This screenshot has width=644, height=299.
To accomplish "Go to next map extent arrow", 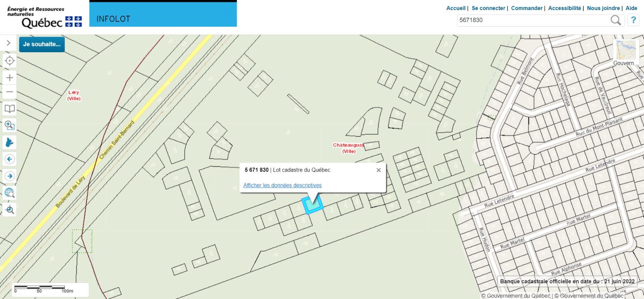I will 10,176.
